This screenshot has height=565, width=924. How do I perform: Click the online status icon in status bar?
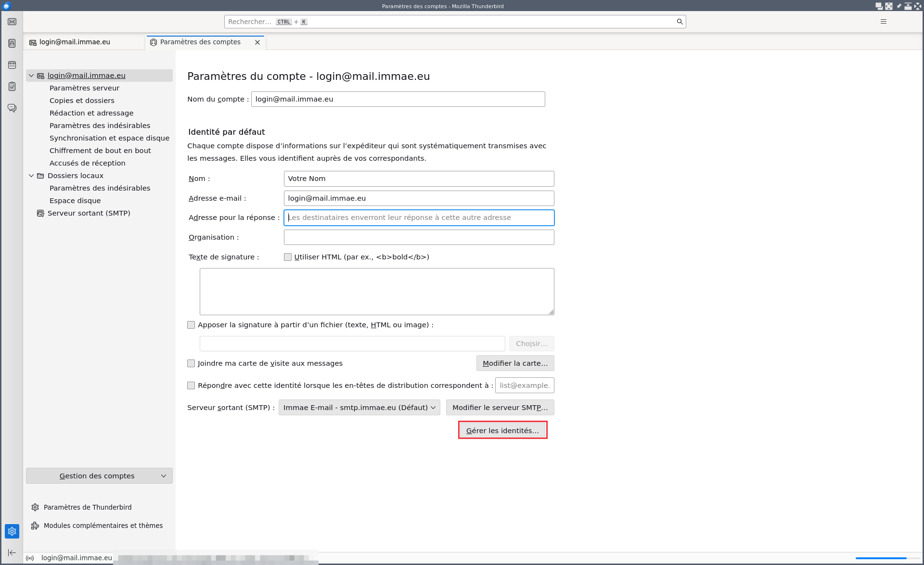tap(30, 558)
